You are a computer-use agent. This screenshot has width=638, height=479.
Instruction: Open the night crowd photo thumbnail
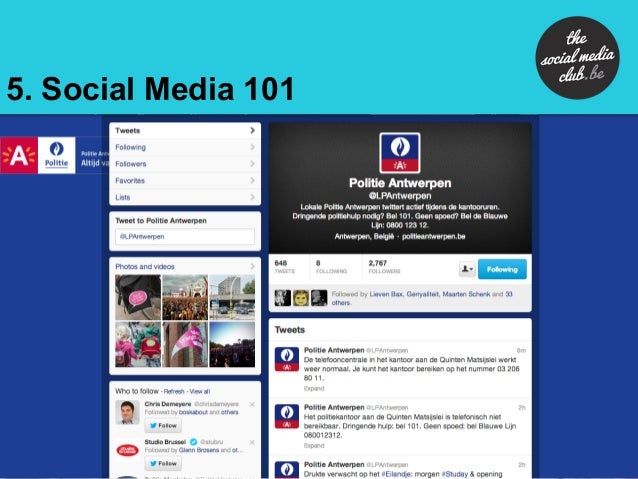pyautogui.click(x=232, y=344)
